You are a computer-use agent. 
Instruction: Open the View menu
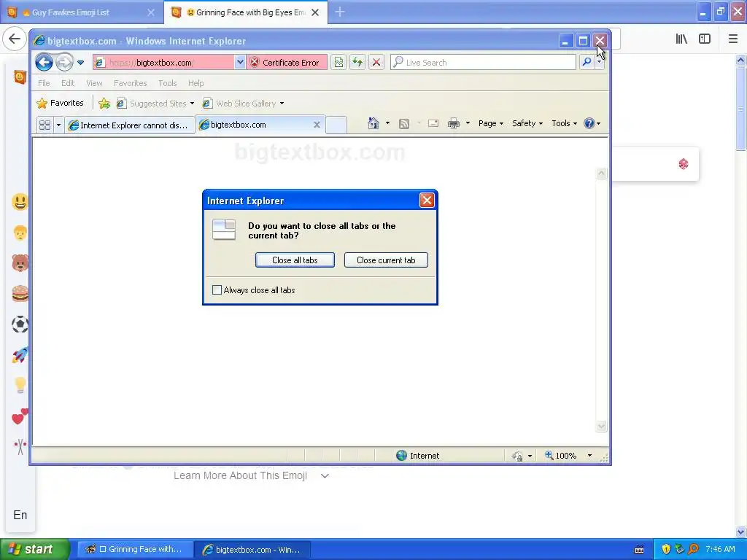click(94, 83)
